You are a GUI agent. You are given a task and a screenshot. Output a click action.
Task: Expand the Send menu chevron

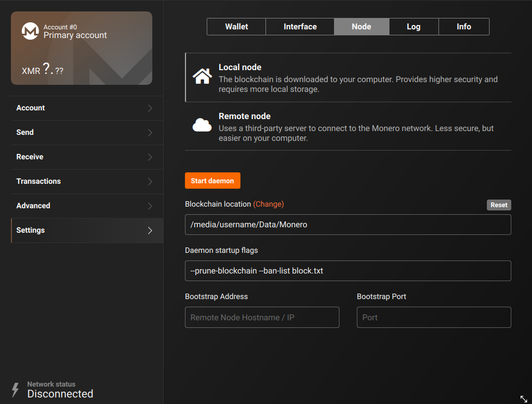tap(150, 133)
